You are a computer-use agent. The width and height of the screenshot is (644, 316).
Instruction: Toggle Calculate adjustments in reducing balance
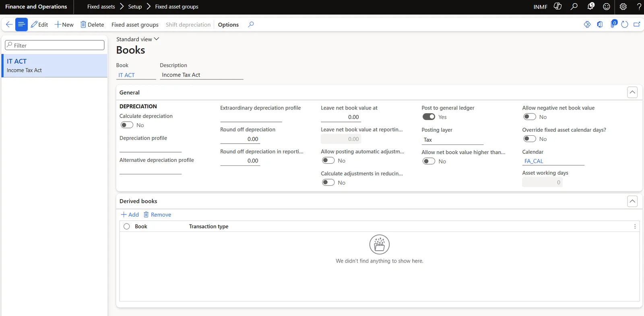tap(328, 182)
